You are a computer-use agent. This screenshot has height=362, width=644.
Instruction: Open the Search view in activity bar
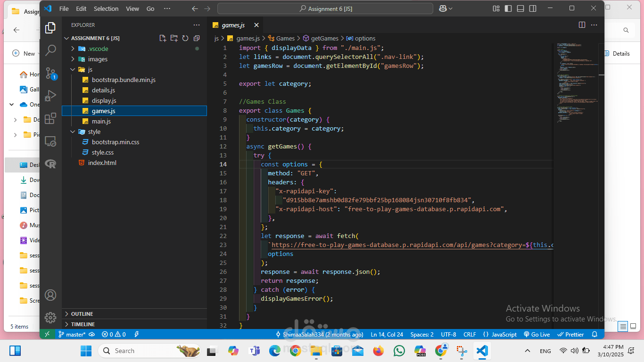[50, 50]
